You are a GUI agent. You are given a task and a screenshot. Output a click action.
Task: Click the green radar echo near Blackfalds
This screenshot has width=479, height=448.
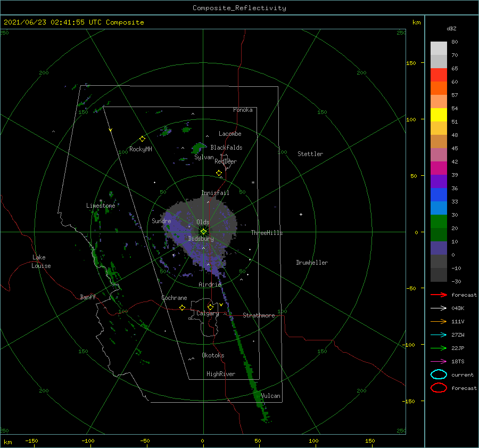[x=197, y=148]
